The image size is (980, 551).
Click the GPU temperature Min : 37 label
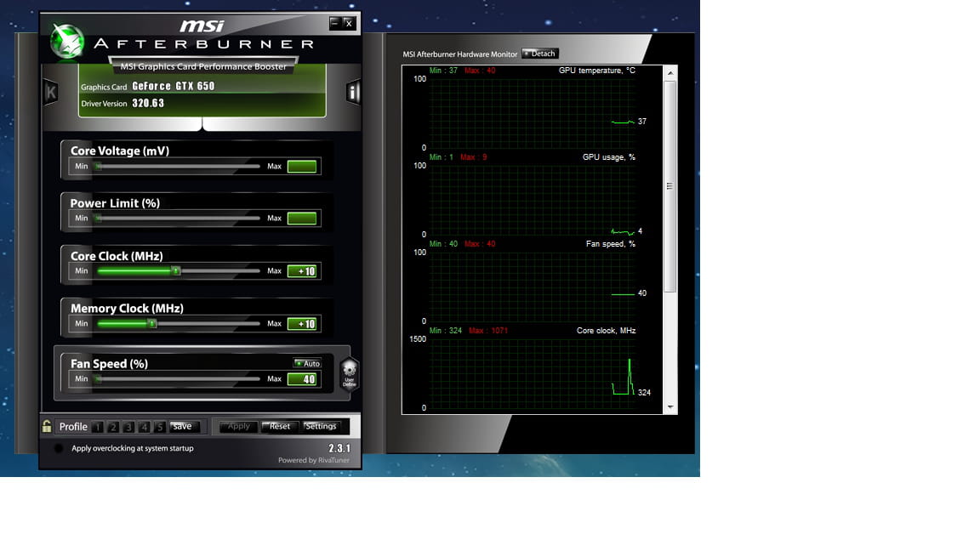[x=444, y=71]
